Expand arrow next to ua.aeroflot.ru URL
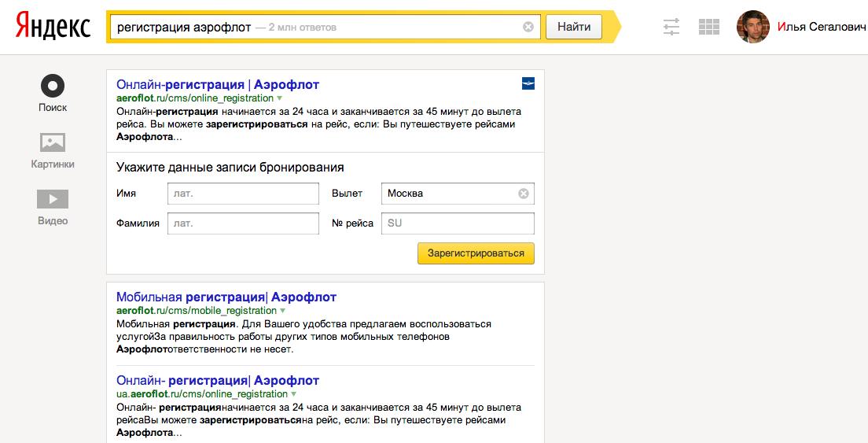Image resolution: width=868 pixels, height=443 pixels. [294, 394]
